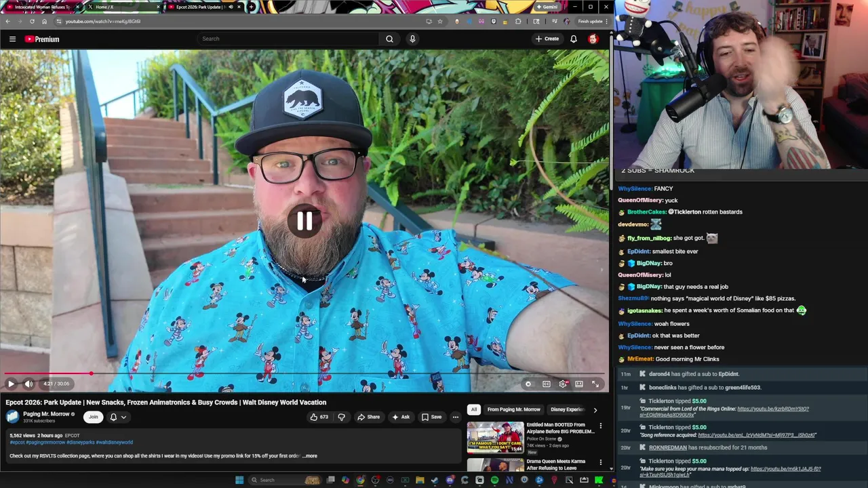
Task: Open the Drama Queen Meets Karma title
Action: [556, 464]
